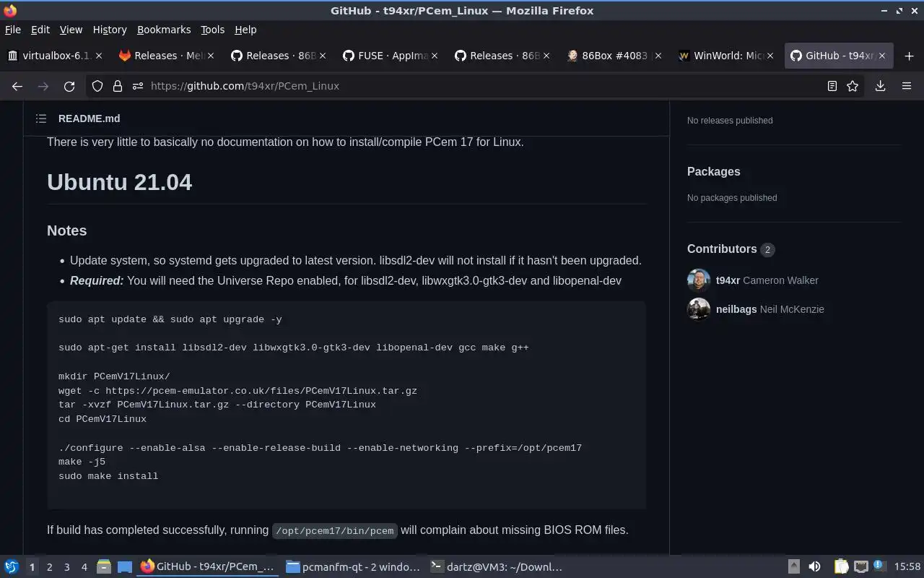This screenshot has width=924, height=578.
Task: Switch to virtual desktop 3
Action: (x=66, y=567)
